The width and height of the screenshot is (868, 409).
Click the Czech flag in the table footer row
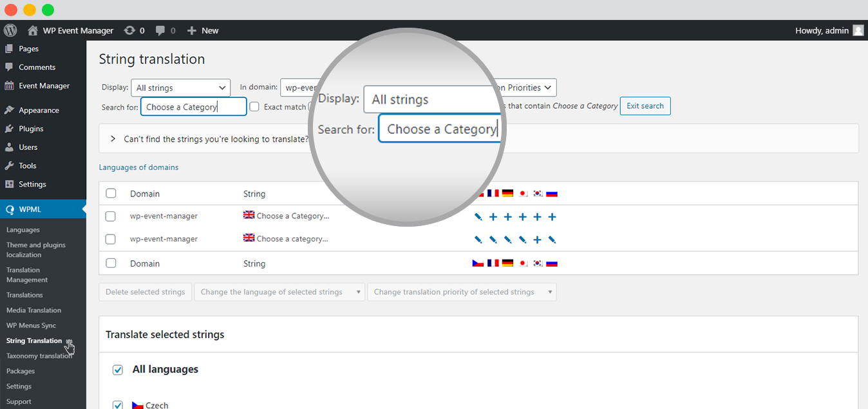tap(478, 263)
